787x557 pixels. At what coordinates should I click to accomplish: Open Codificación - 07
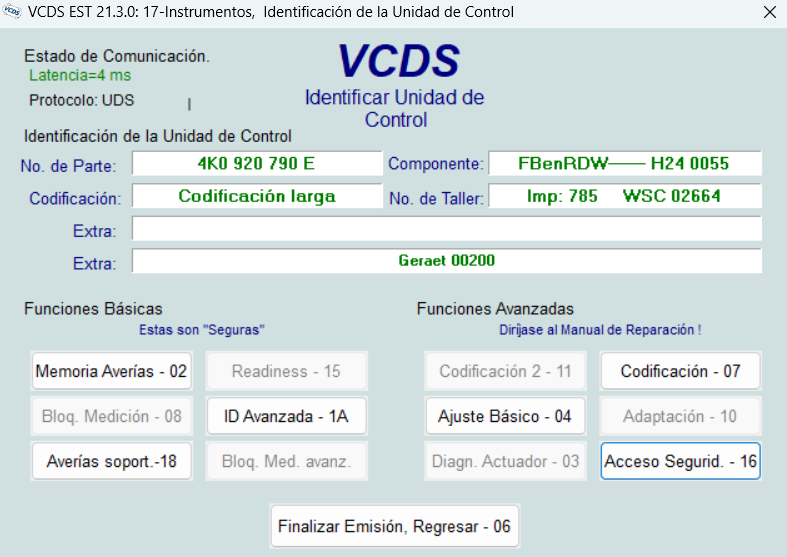681,371
